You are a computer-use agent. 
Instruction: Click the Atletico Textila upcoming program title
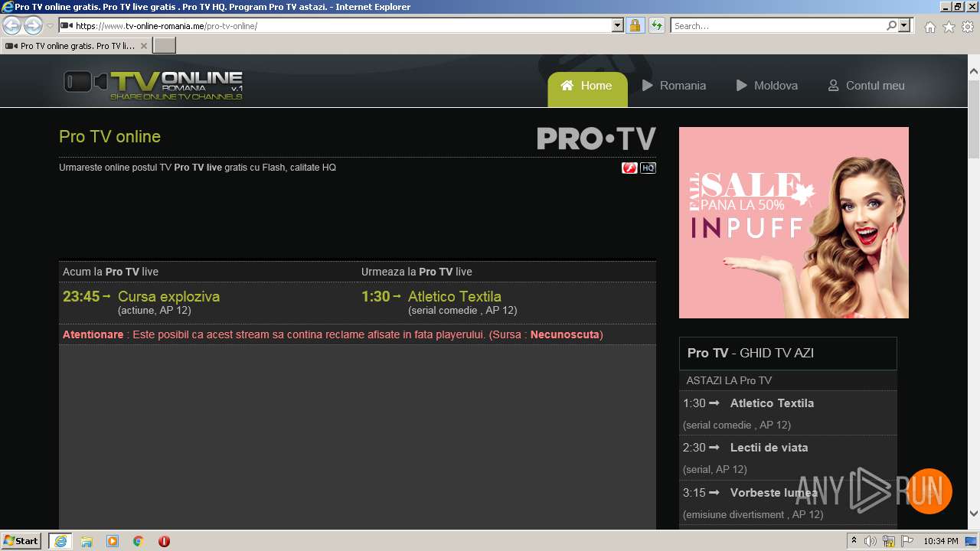(x=455, y=297)
